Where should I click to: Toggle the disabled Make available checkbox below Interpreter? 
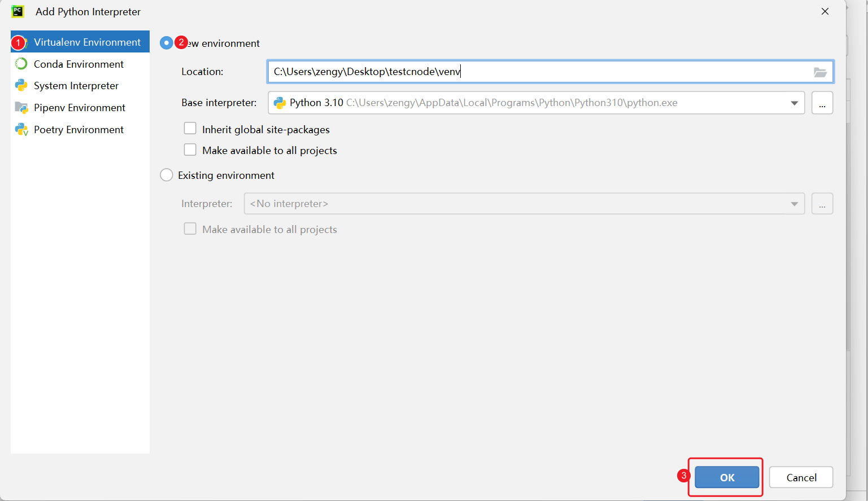[x=190, y=228]
